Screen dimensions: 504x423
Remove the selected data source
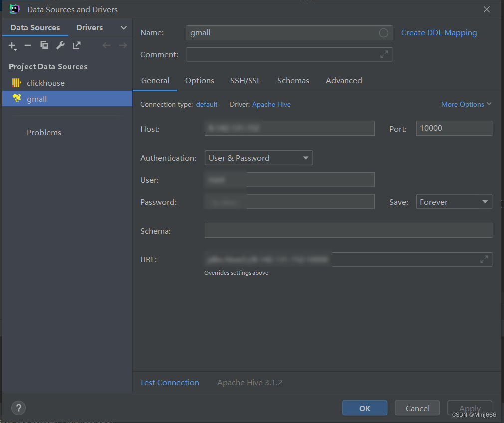click(28, 45)
